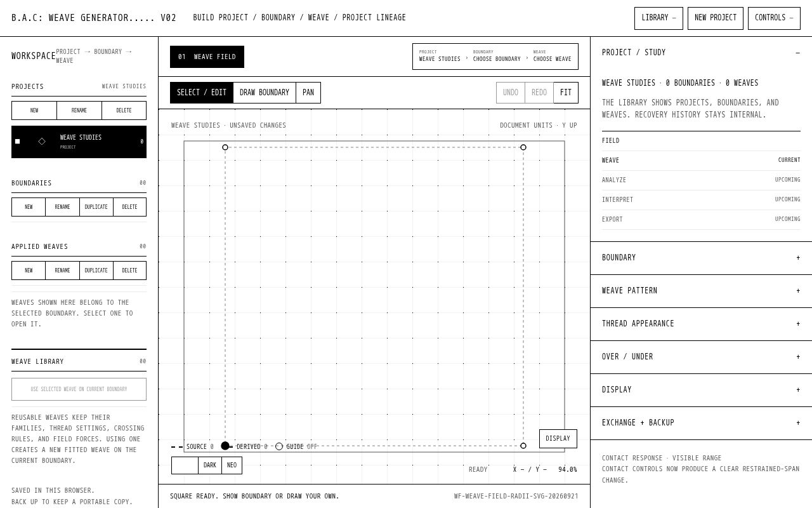Add a boundary with Boundaries New
812x508 pixels.
click(29, 207)
